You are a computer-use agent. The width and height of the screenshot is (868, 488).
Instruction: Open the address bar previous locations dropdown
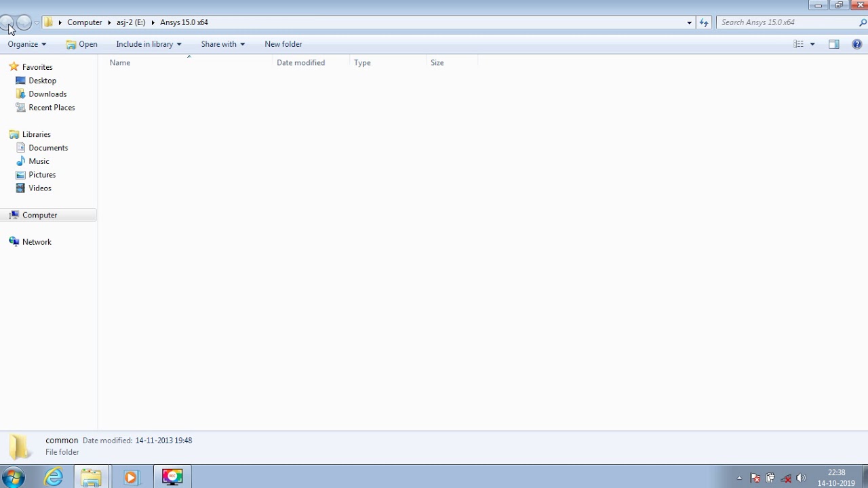tap(689, 22)
